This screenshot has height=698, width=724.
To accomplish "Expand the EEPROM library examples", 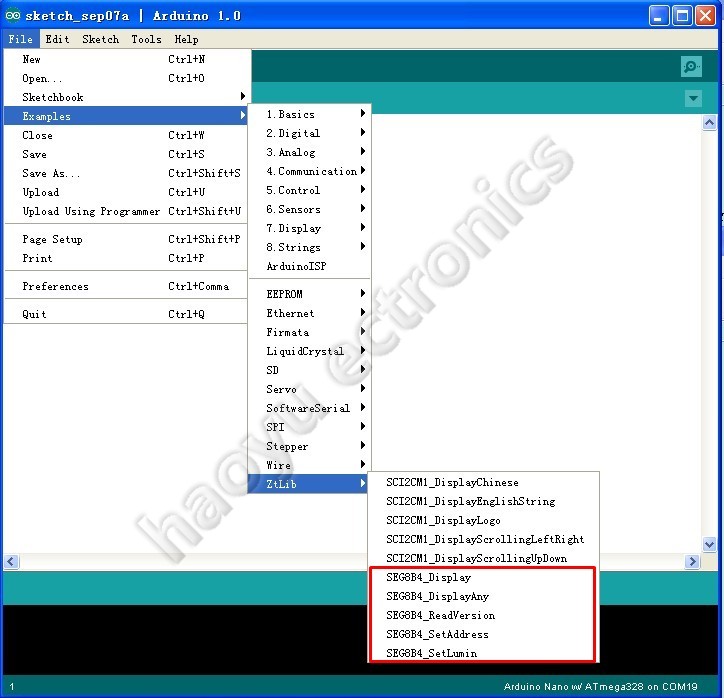I will 309,294.
